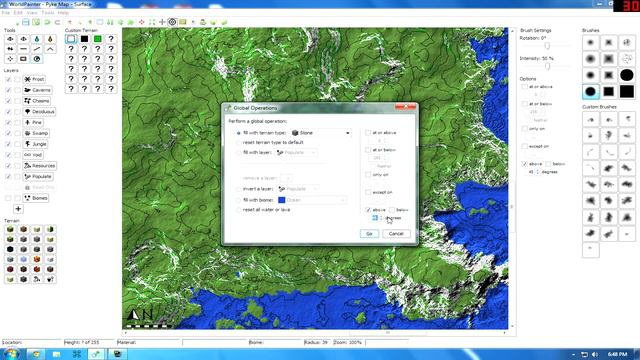The height and width of the screenshot is (360, 640).
Task: Select the Flood with water drop tool
Action: coord(37,39)
